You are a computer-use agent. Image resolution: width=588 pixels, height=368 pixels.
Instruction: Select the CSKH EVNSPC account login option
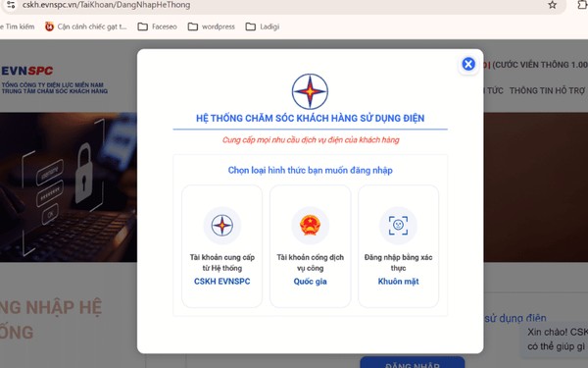click(222, 246)
